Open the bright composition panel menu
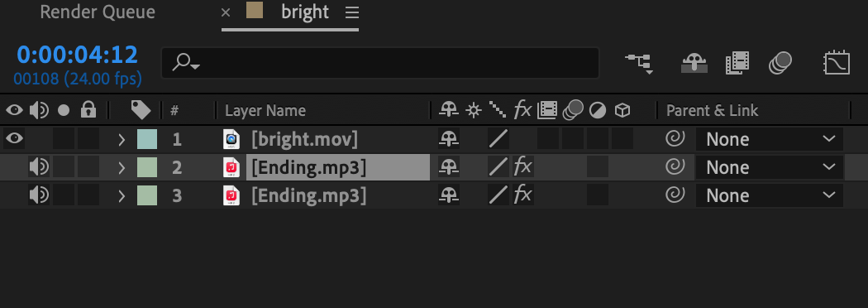The height and width of the screenshot is (308, 868). click(352, 12)
